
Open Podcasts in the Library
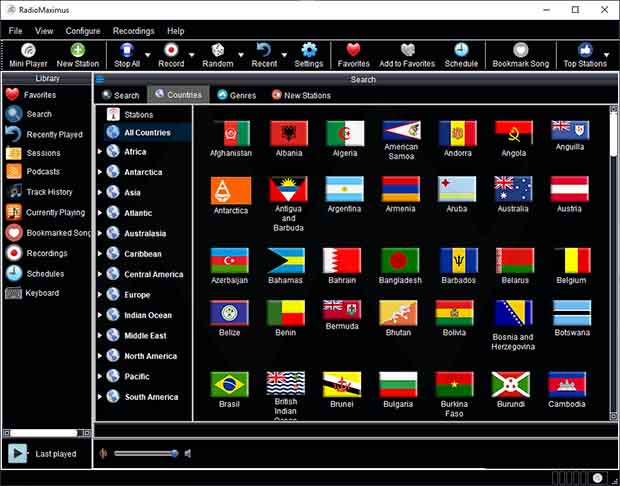point(33,172)
